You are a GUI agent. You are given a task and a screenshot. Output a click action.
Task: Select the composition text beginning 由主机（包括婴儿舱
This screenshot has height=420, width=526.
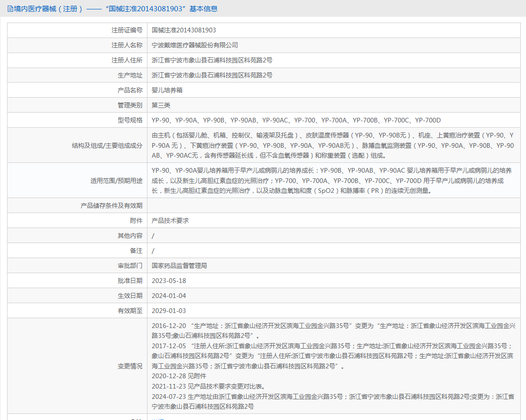[333, 145]
